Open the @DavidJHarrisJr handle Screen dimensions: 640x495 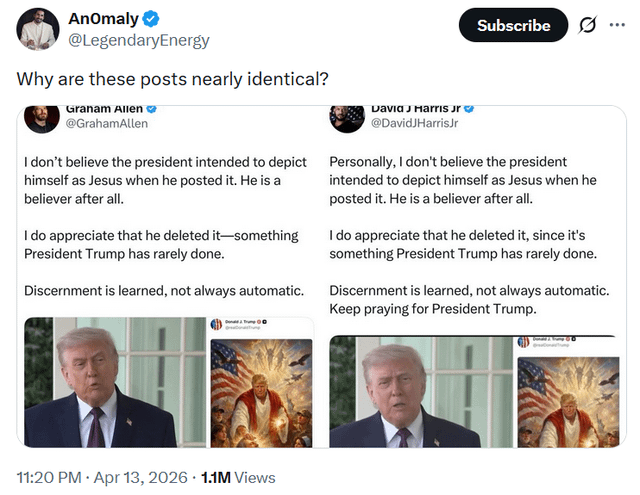click(414, 123)
